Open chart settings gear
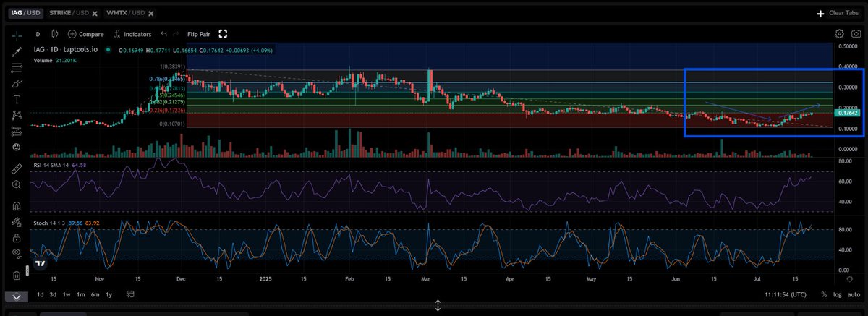Image resolution: width=868 pixels, height=316 pixels. (839, 34)
